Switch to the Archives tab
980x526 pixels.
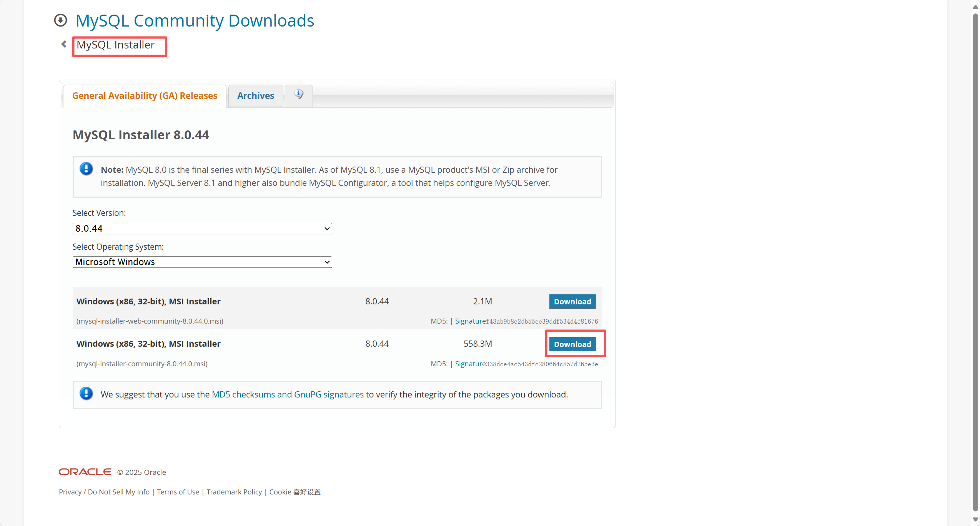(x=256, y=96)
